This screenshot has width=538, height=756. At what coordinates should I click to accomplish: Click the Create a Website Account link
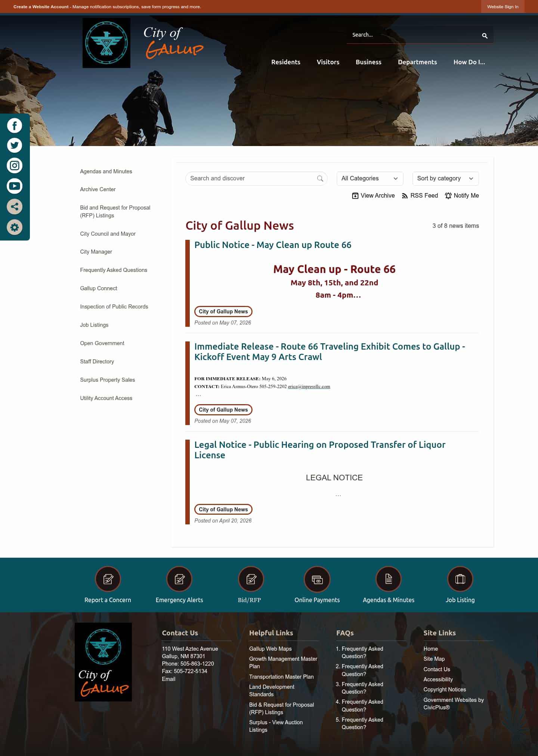(x=41, y=7)
